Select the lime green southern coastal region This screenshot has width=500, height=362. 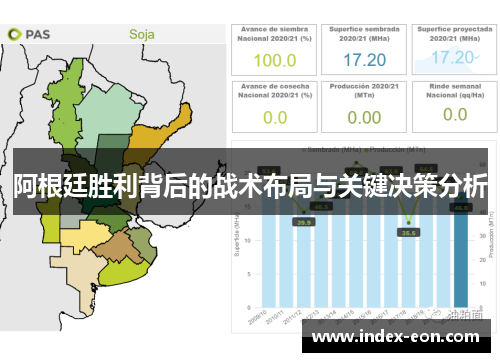123,273
